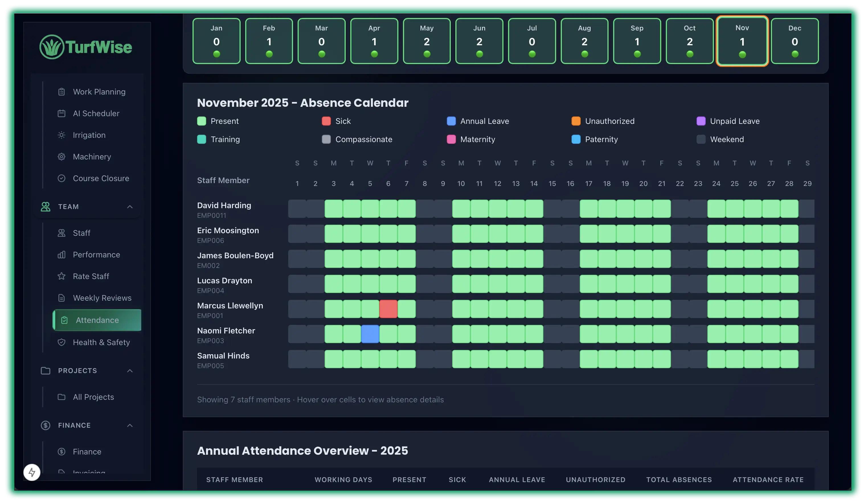This screenshot has width=866, height=504.
Task: Open the Attendance page
Action: 97,320
